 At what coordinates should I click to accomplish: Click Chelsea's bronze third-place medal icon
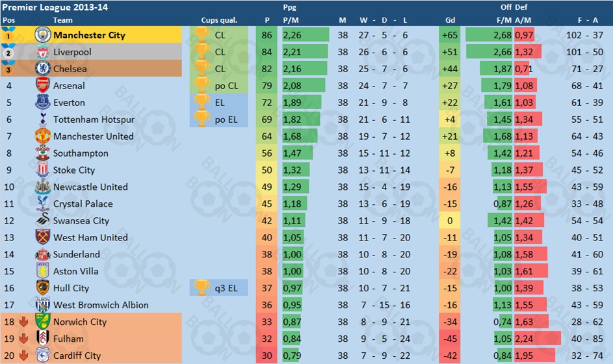tap(9, 69)
